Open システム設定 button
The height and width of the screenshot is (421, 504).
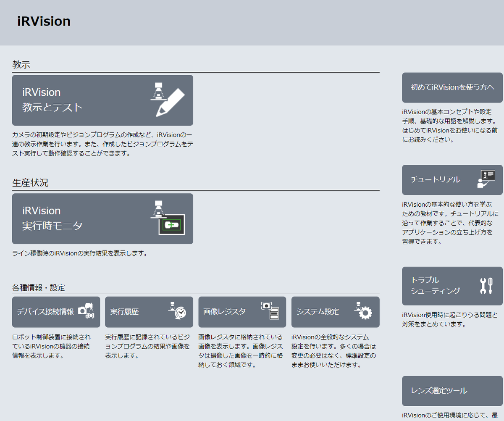[336, 312]
